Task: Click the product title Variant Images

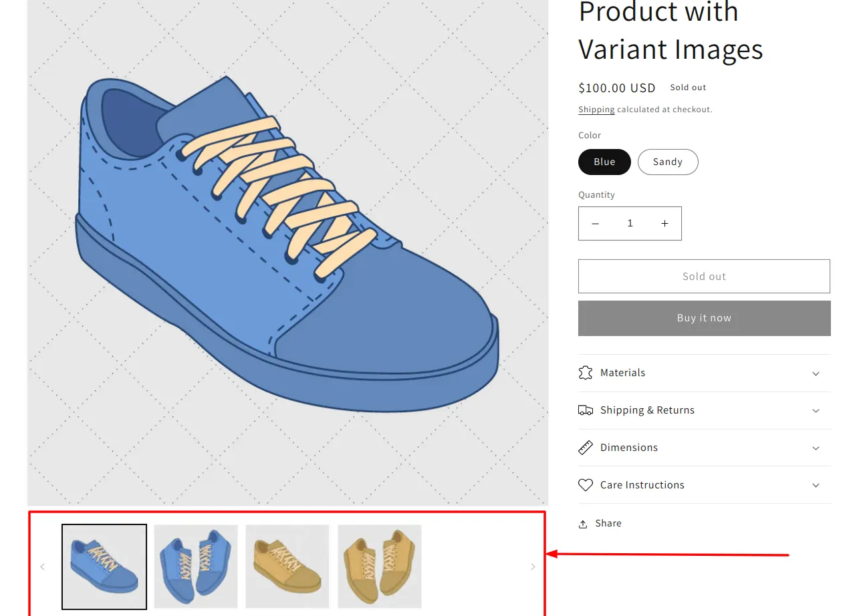Action: 670,49
